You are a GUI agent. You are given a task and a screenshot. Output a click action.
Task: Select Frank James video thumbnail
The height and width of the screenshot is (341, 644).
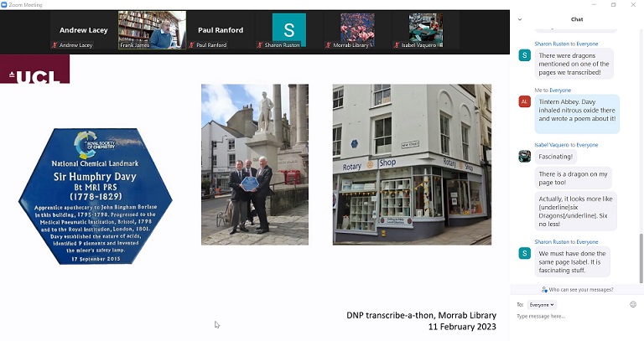[x=152, y=30]
